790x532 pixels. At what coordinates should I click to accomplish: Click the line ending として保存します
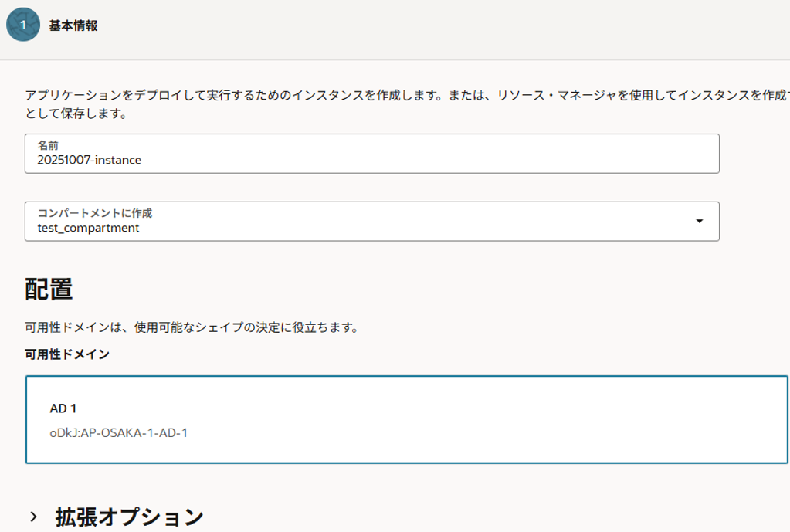coord(76,114)
